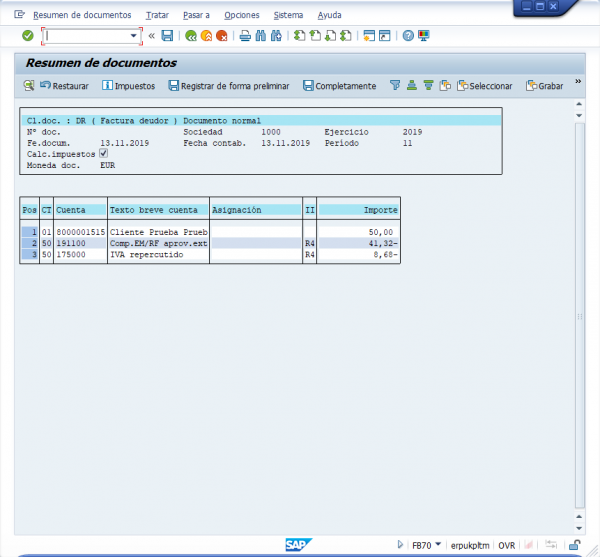This screenshot has height=557, width=600.
Task: Click the Find binoculars icon
Action: (x=261, y=36)
